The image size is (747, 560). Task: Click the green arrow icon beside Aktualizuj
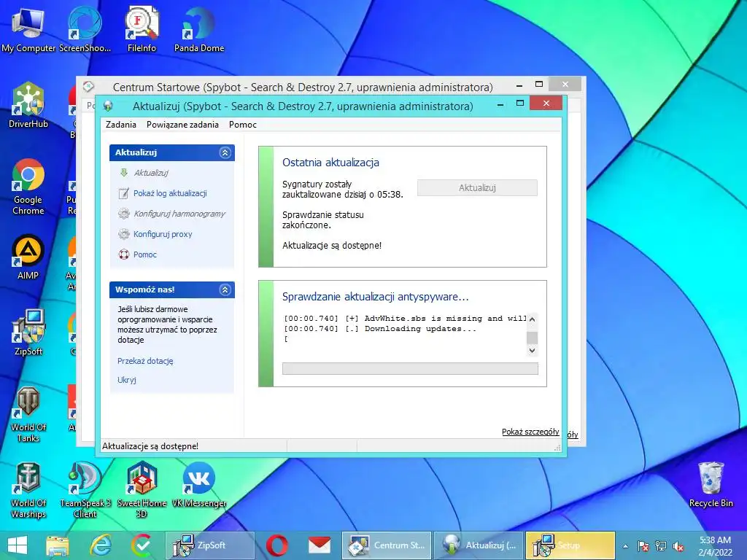point(124,172)
